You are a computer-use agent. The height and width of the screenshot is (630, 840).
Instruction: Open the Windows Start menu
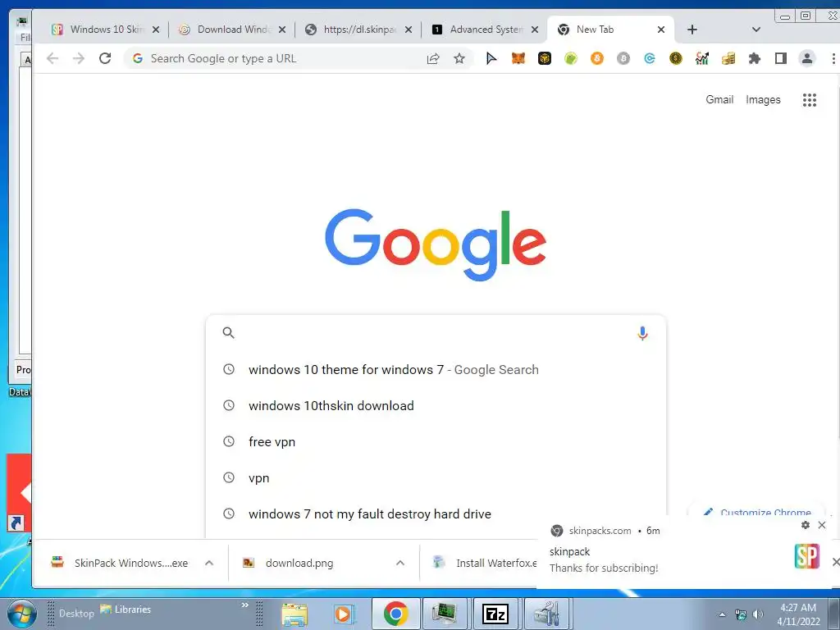[x=21, y=614]
